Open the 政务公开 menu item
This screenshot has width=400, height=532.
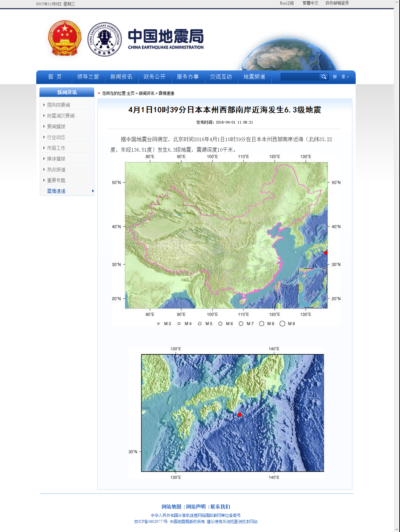(155, 77)
